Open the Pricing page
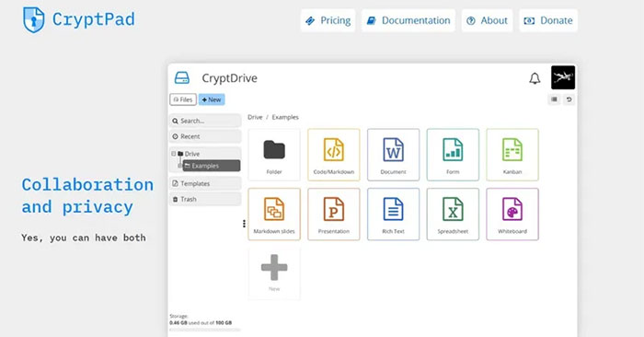The height and width of the screenshot is (337, 644). pos(328,20)
